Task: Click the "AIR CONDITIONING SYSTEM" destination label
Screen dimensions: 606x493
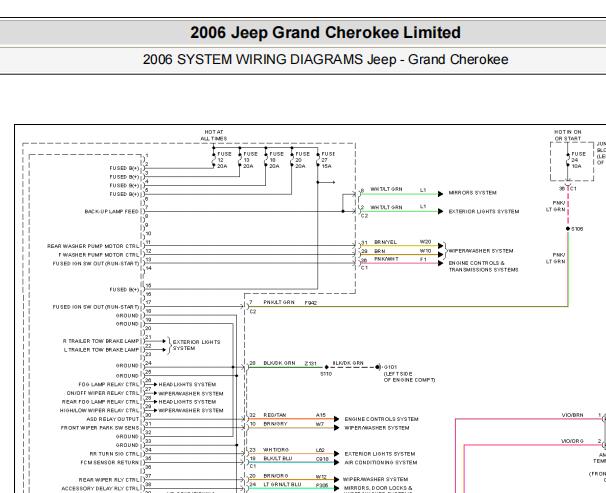Action: pos(381,462)
